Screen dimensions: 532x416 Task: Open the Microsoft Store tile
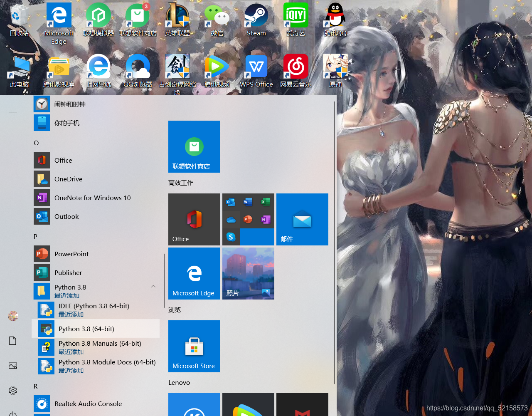tap(194, 346)
